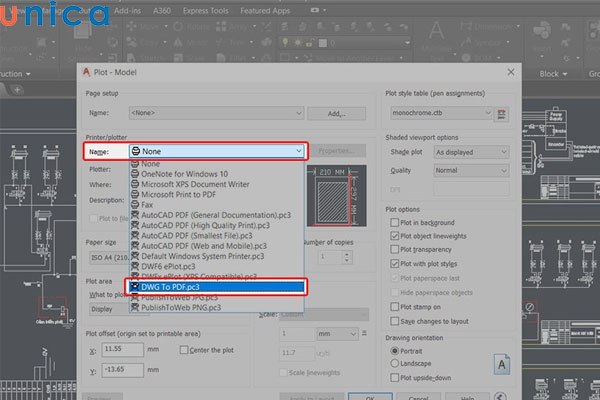Choose Microsoft Print to PDF
Image resolution: width=600 pixels, height=400 pixels.
tap(217, 195)
